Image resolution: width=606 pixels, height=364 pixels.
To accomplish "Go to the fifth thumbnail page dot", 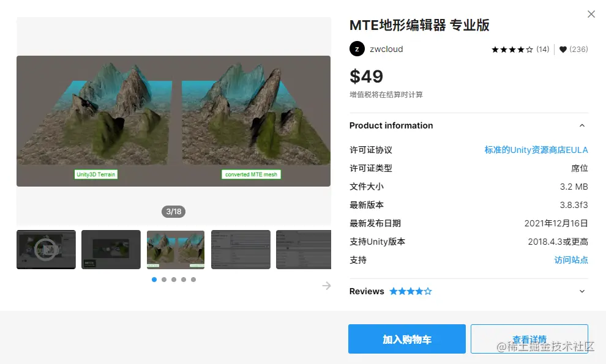I will point(193,280).
